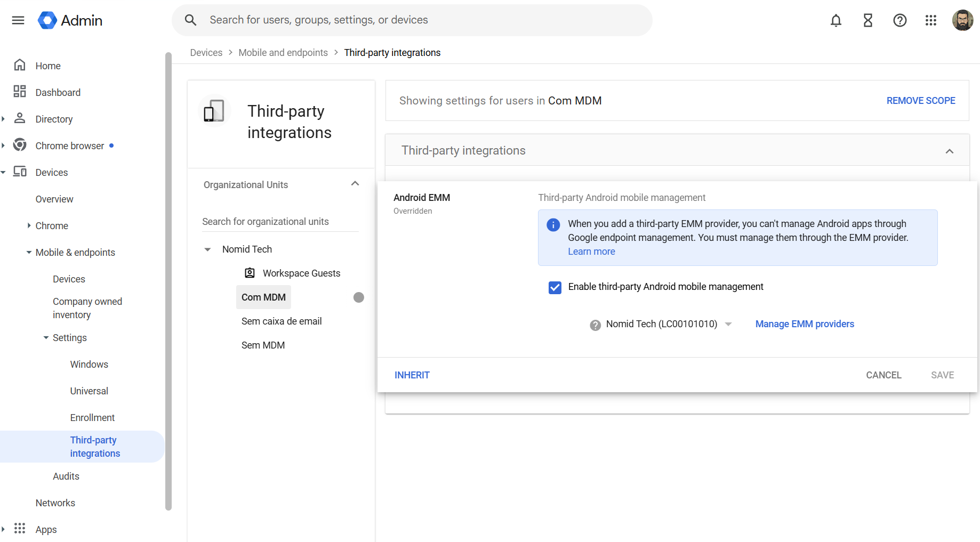The height and width of the screenshot is (542, 980).
Task: Click the Home sidebar icon
Action: (20, 65)
